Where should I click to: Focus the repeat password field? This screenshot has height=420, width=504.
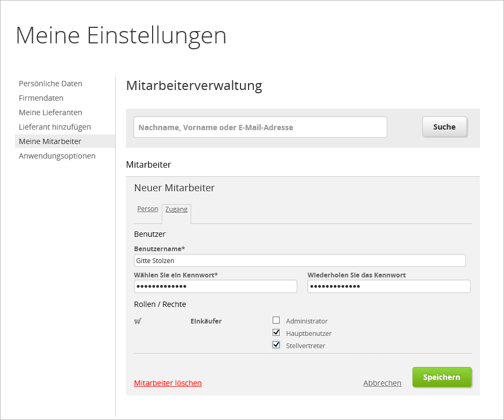tap(389, 287)
